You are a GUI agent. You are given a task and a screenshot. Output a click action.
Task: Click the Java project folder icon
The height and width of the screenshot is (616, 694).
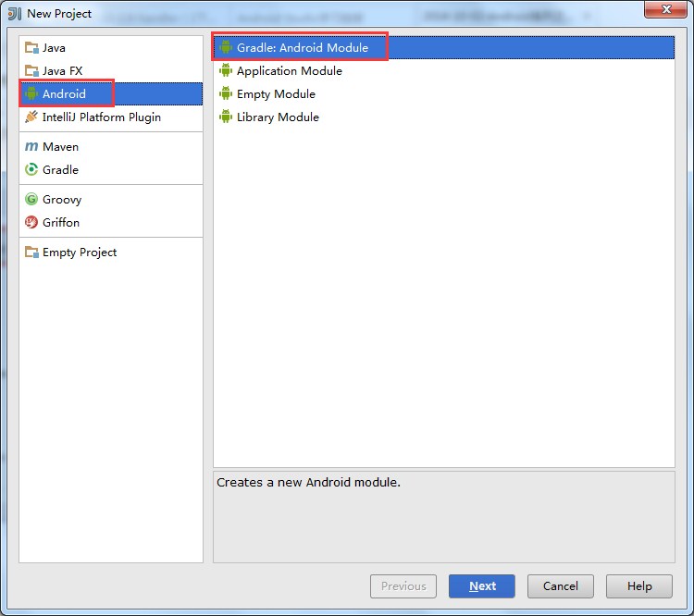click(31, 47)
